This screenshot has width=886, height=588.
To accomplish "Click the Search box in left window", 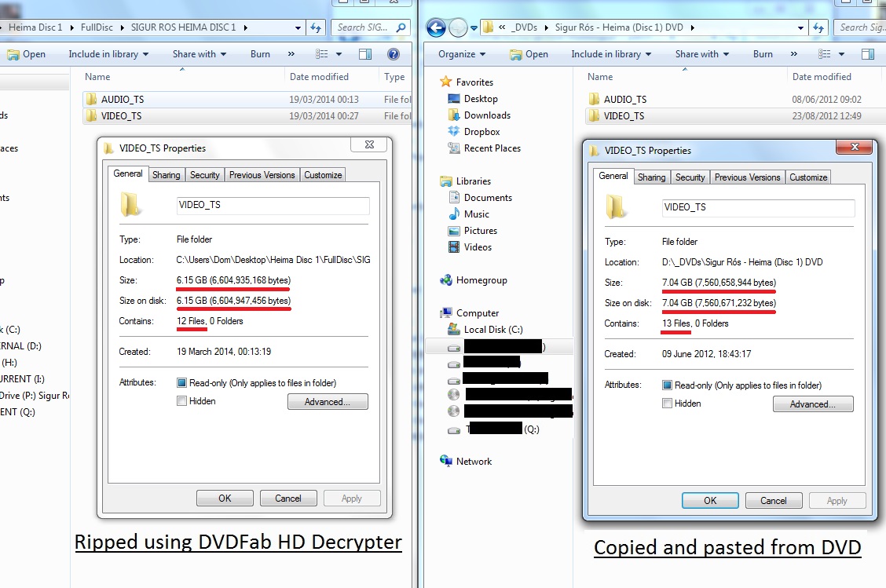I will click(x=369, y=27).
